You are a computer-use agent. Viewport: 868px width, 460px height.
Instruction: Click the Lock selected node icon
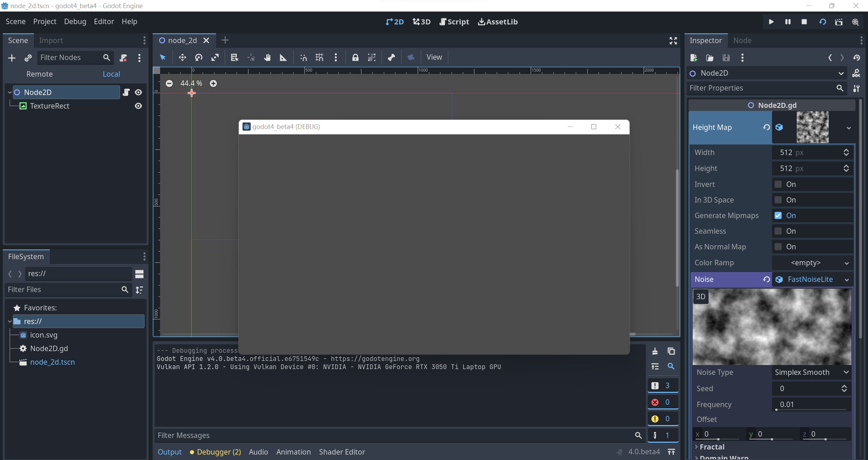click(x=355, y=57)
